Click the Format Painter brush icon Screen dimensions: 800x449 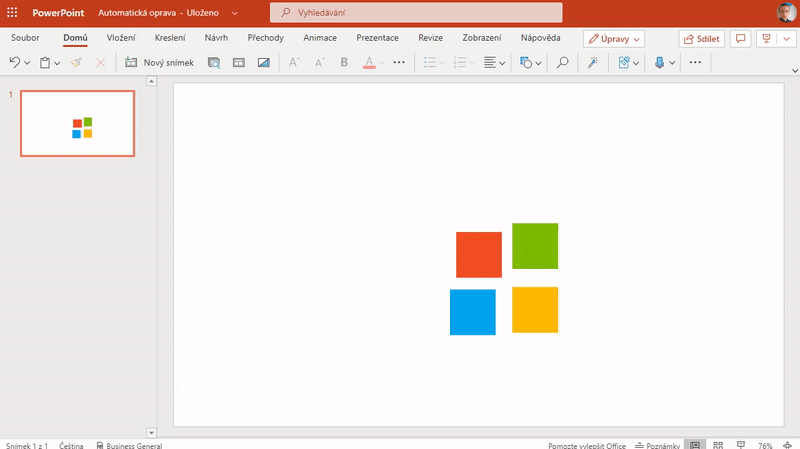[x=75, y=62]
